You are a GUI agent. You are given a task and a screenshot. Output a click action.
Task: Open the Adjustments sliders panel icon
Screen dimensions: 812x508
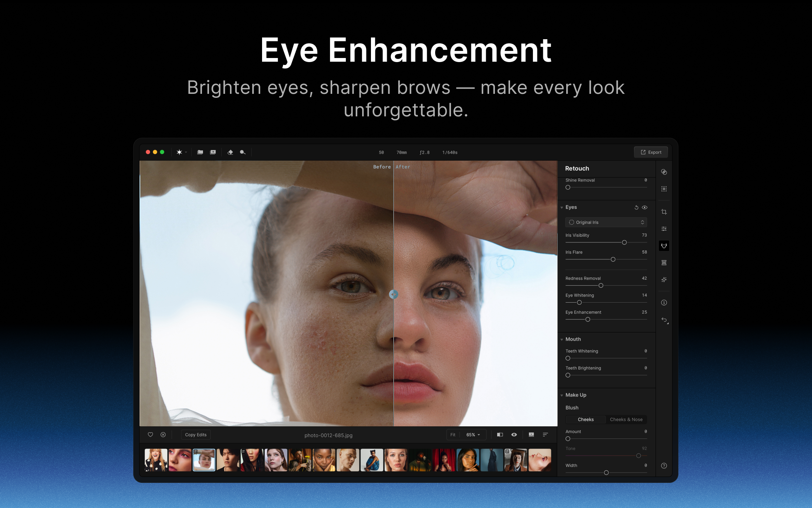664,229
